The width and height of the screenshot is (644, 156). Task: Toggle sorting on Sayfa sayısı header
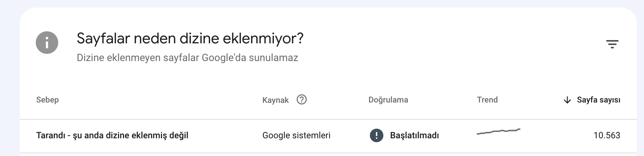pos(599,100)
